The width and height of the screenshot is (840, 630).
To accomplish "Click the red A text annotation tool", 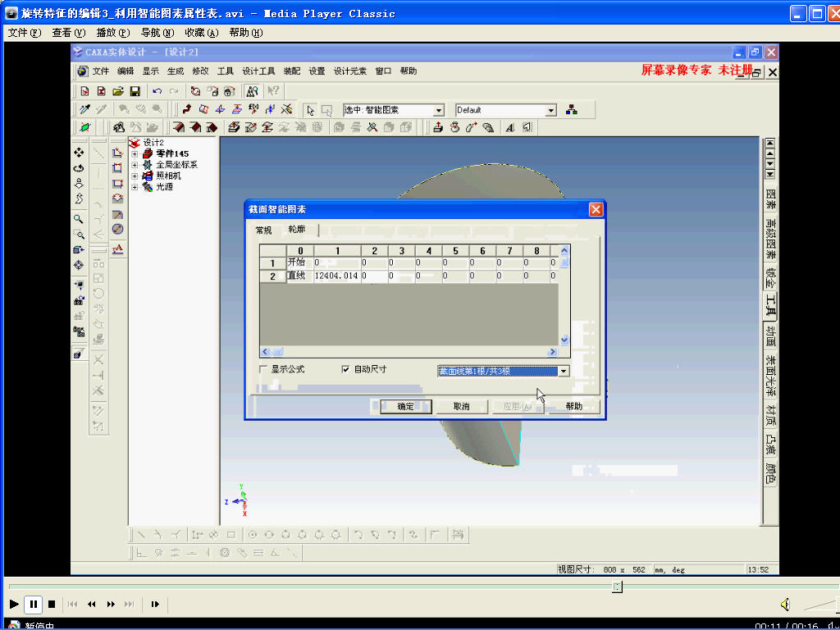I will click(118, 249).
